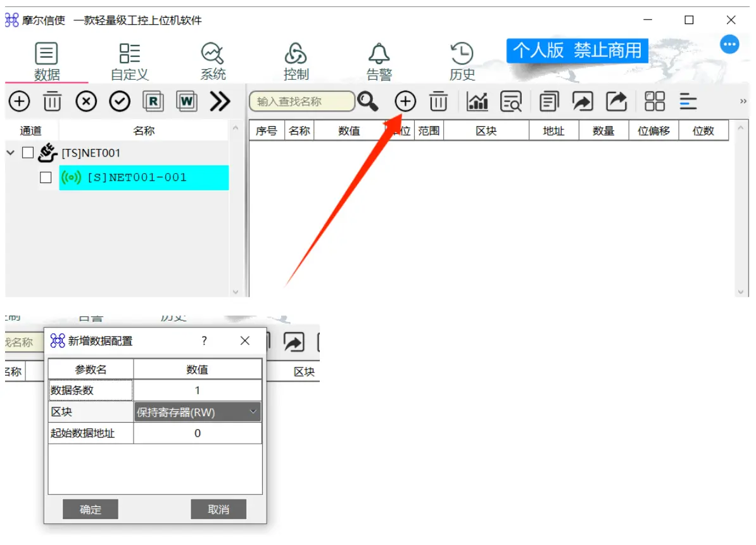Click the left panel trash delete icon
This screenshot has width=756, height=545.
pos(52,101)
